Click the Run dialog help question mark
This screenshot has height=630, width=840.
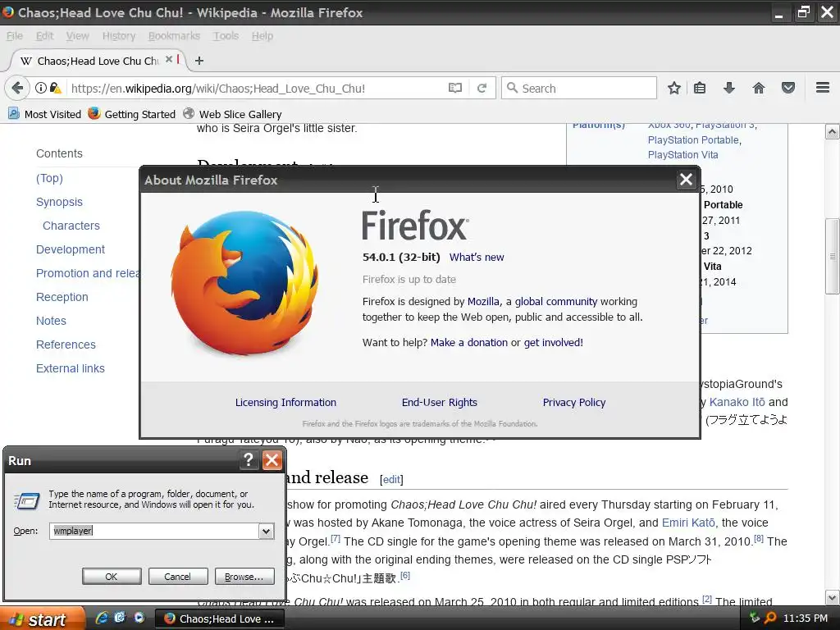point(249,459)
